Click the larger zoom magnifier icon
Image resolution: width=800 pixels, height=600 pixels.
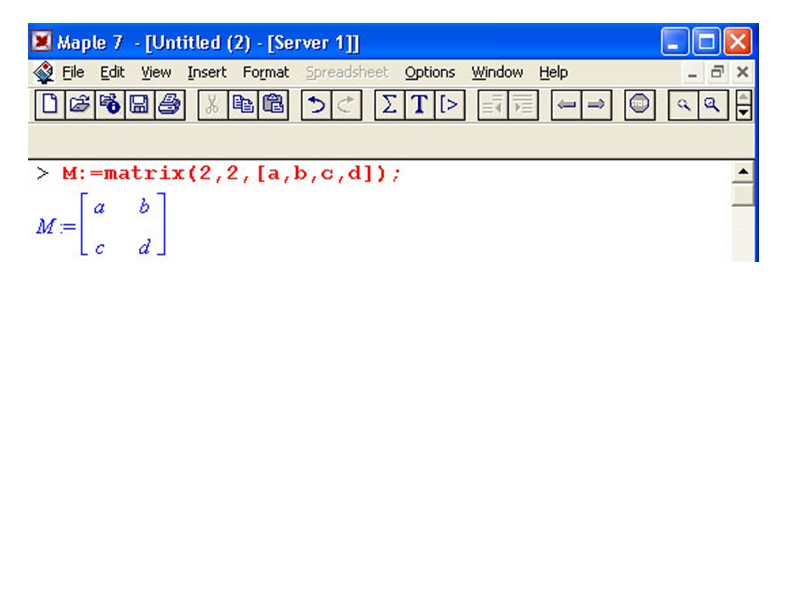click(x=713, y=105)
